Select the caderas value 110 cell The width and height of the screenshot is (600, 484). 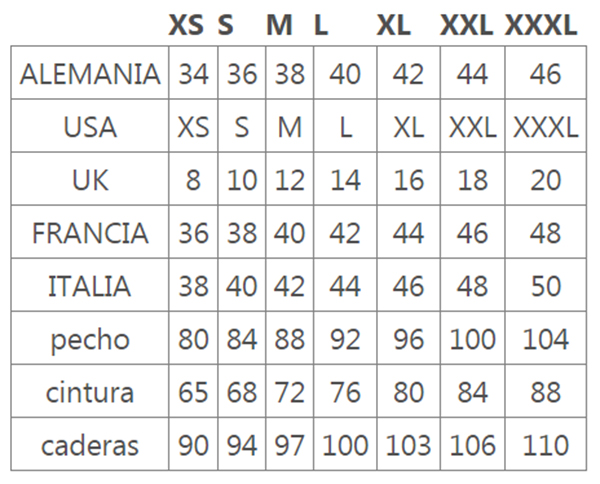click(546, 445)
